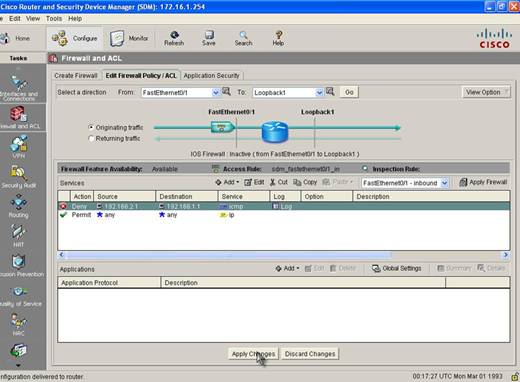Open the Routing task

(x=19, y=207)
